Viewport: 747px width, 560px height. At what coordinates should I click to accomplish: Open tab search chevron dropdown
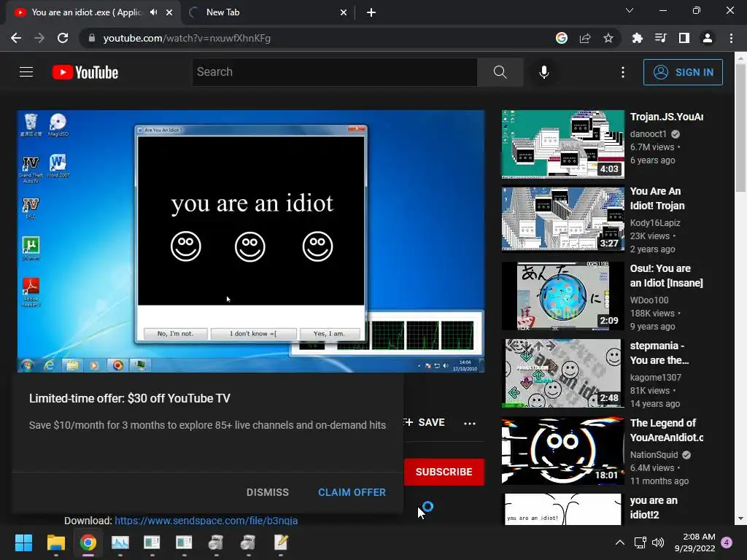click(x=630, y=10)
